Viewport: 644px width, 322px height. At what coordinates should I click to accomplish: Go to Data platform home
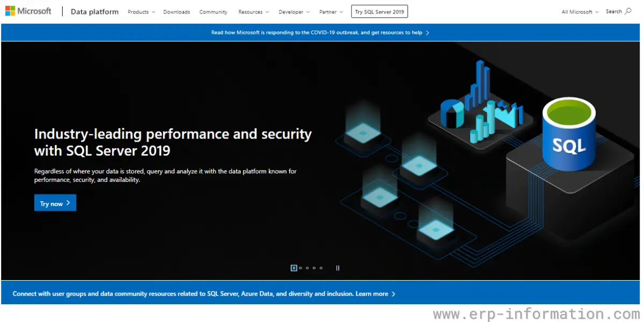(94, 12)
